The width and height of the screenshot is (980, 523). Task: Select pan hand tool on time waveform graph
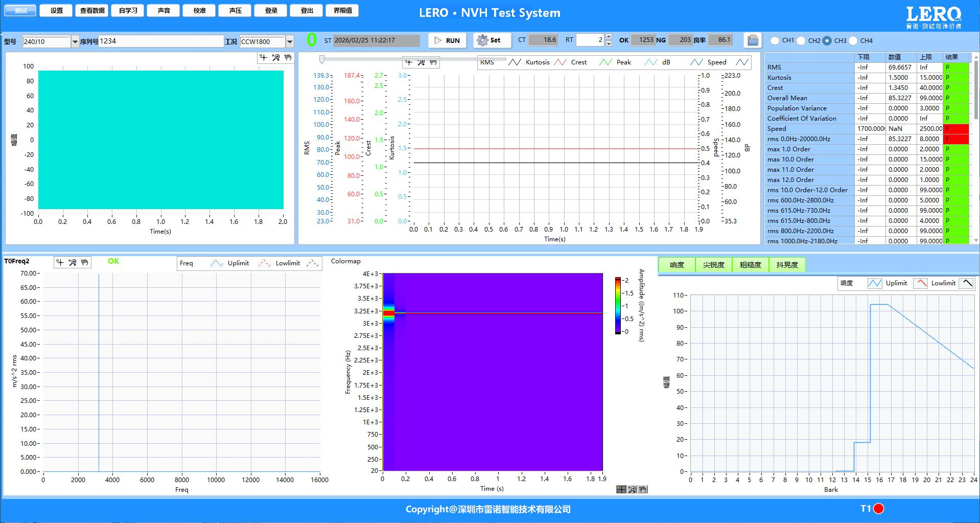point(288,58)
